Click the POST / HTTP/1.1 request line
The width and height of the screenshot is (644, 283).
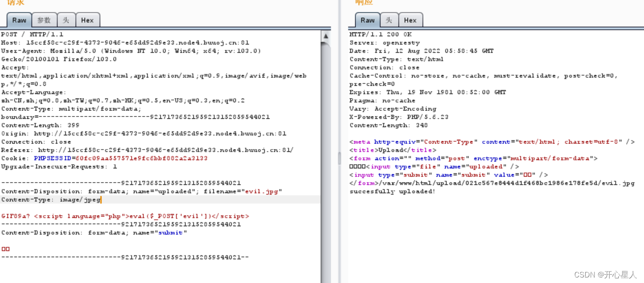click(x=33, y=34)
